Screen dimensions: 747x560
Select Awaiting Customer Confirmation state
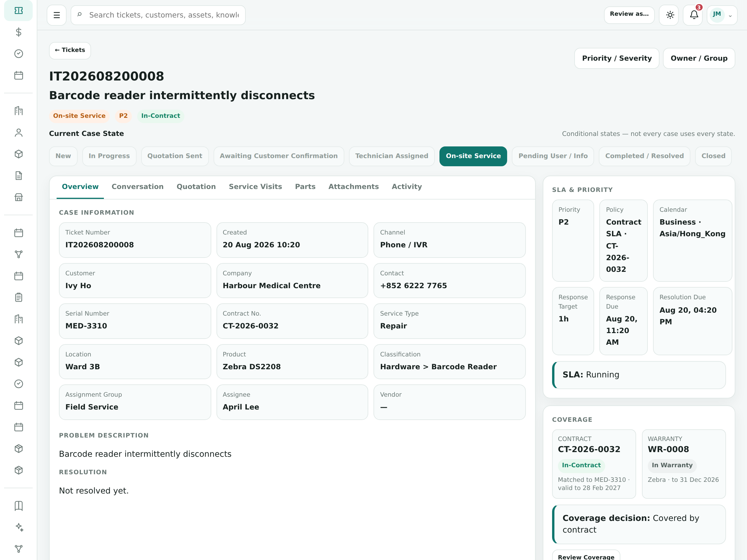(x=279, y=156)
